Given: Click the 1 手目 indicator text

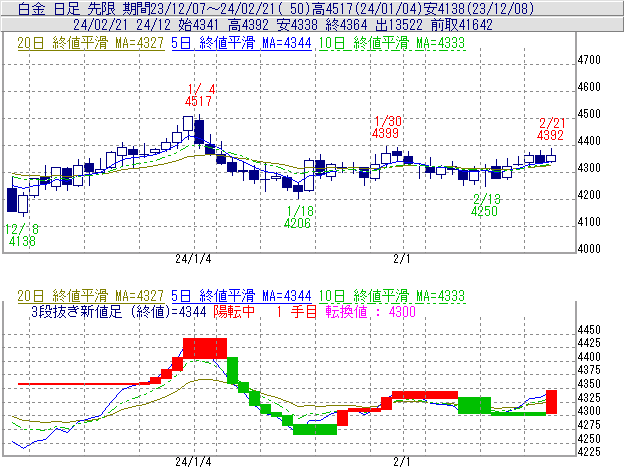Looking at the screenshot, I should pos(296,311).
